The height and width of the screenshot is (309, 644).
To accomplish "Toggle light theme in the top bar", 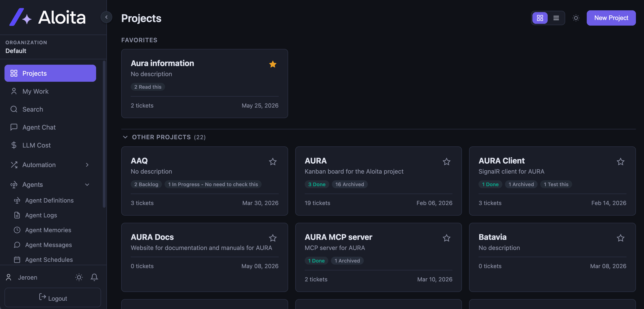I will pos(576,18).
